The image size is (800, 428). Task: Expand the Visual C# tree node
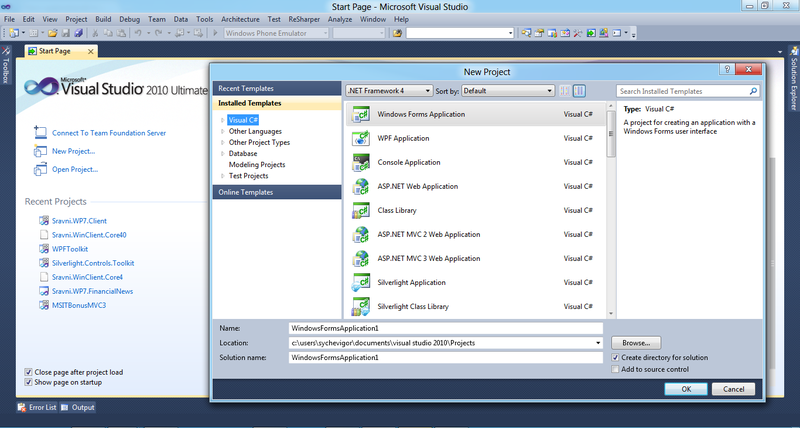tap(222, 120)
